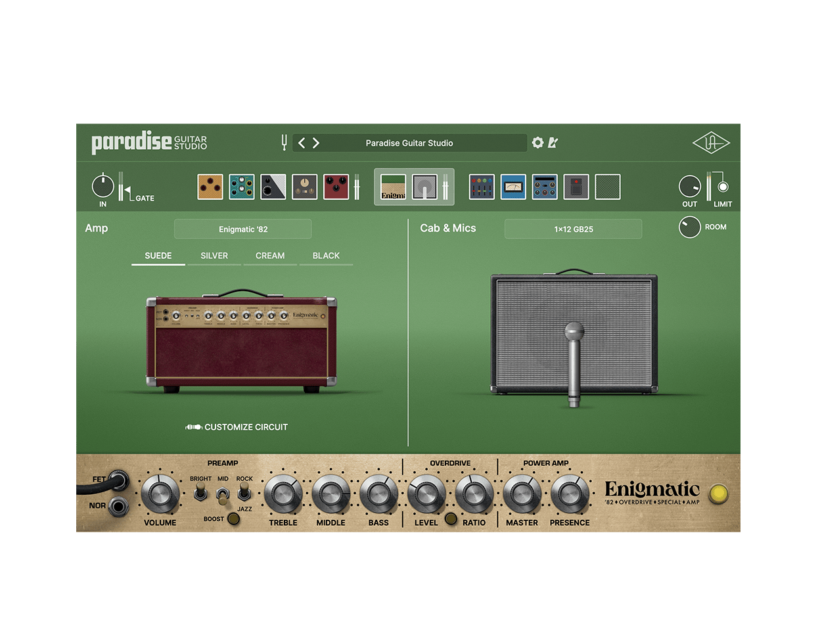The width and height of the screenshot is (820, 644).
Task: Click the next-preset arrow in the preset bar
Action: [316, 143]
